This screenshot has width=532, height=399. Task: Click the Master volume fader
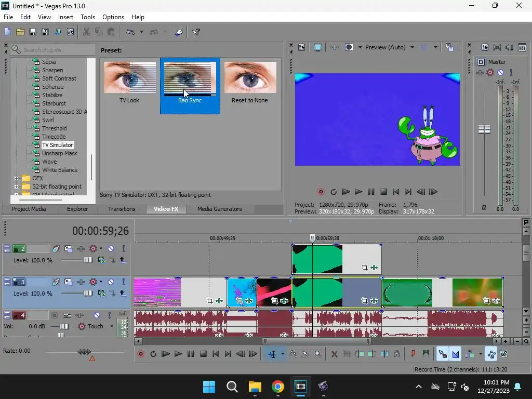tap(484, 129)
